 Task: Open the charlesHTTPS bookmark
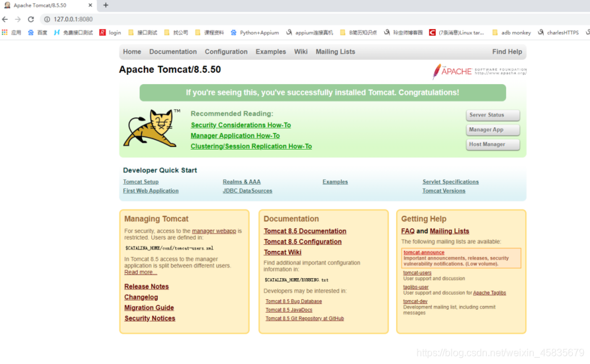(x=558, y=33)
